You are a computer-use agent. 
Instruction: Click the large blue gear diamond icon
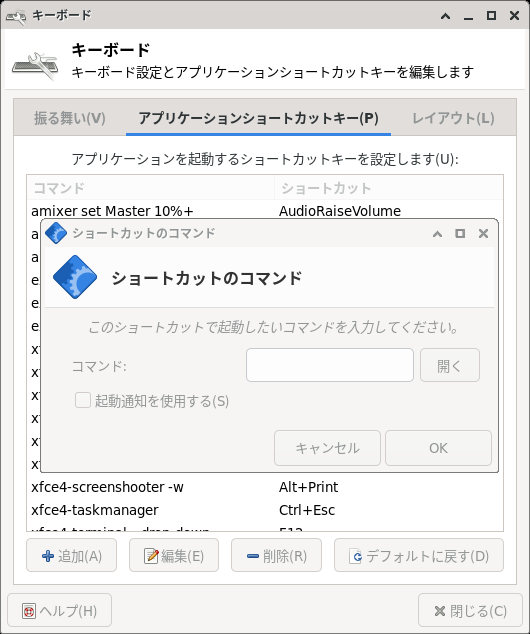click(75, 277)
